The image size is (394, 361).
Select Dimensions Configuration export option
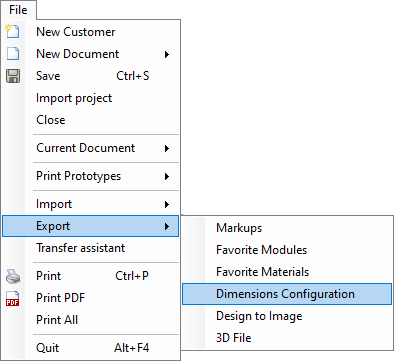287,294
